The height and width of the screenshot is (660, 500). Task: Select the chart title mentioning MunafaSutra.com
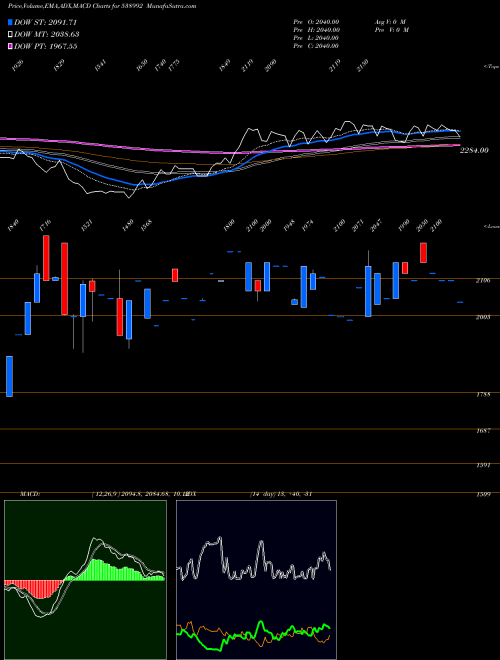pos(102,6)
